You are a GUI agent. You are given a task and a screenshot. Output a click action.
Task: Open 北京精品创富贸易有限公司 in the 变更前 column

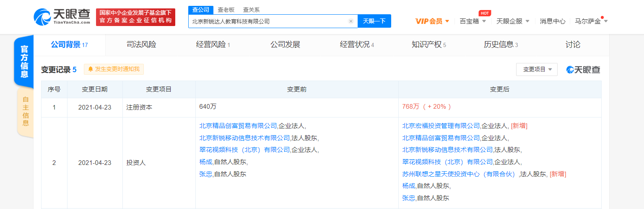tap(238, 125)
